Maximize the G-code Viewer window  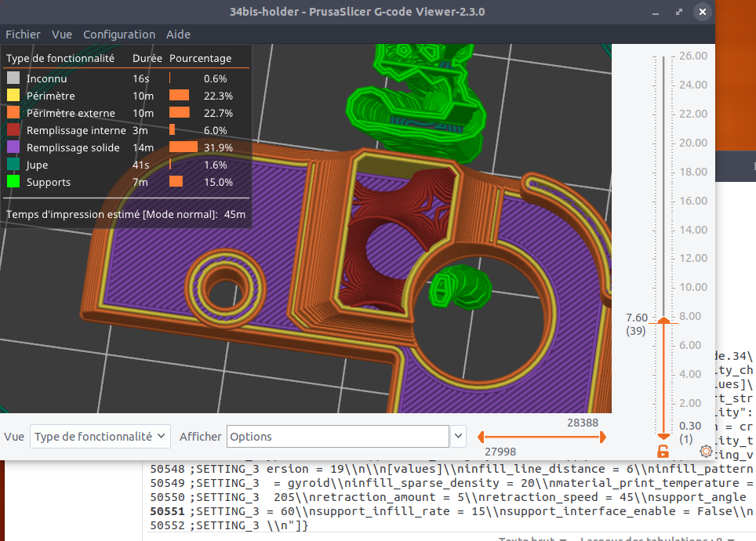click(x=679, y=12)
